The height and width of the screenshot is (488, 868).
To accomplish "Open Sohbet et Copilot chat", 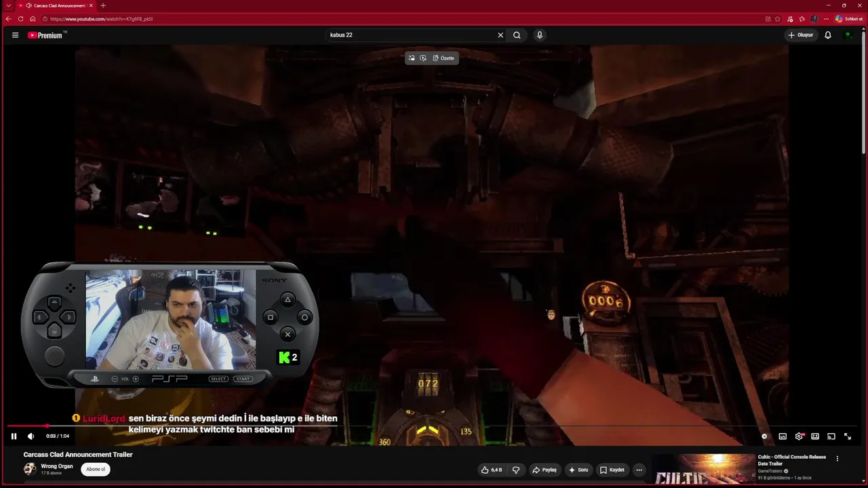I will (848, 19).
